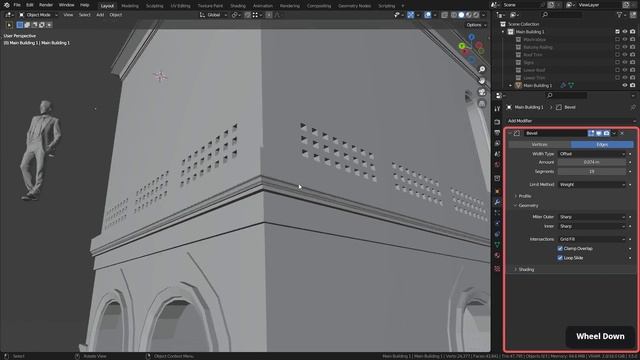This screenshot has width=640, height=360.
Task: Open the Render menu
Action: pos(46,5)
